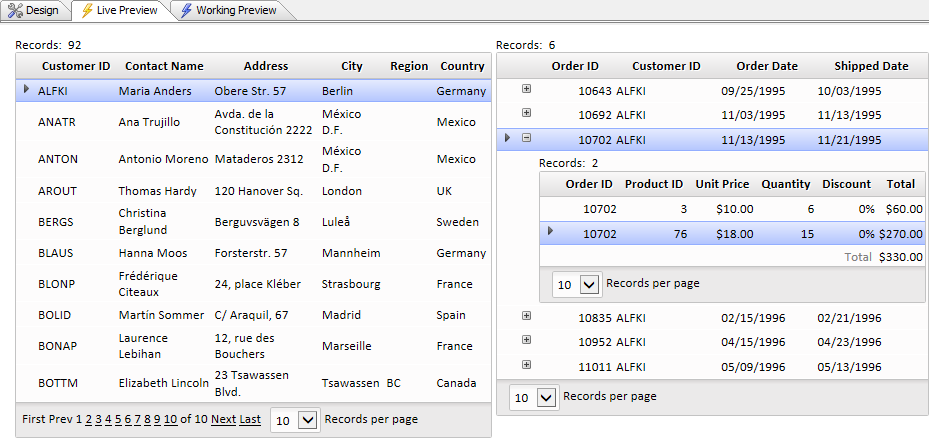The width and height of the screenshot is (929, 438).
Task: Click the order 10702 row indicator arrow
Action: pos(507,138)
